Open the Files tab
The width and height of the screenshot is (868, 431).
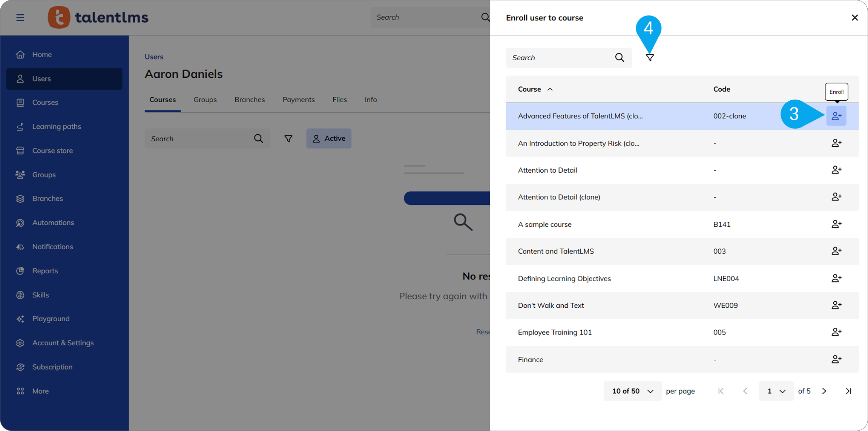point(340,100)
